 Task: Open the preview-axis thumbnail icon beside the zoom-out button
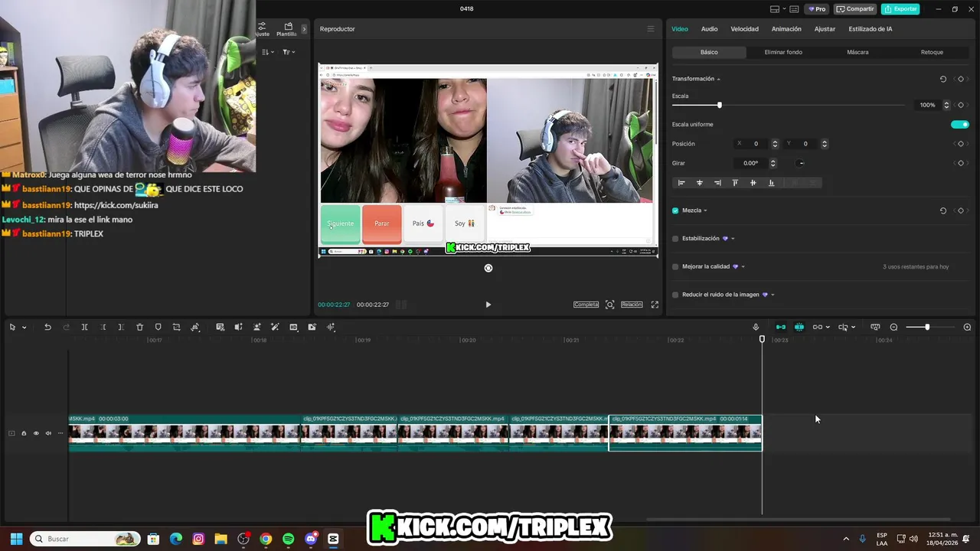[x=875, y=327]
